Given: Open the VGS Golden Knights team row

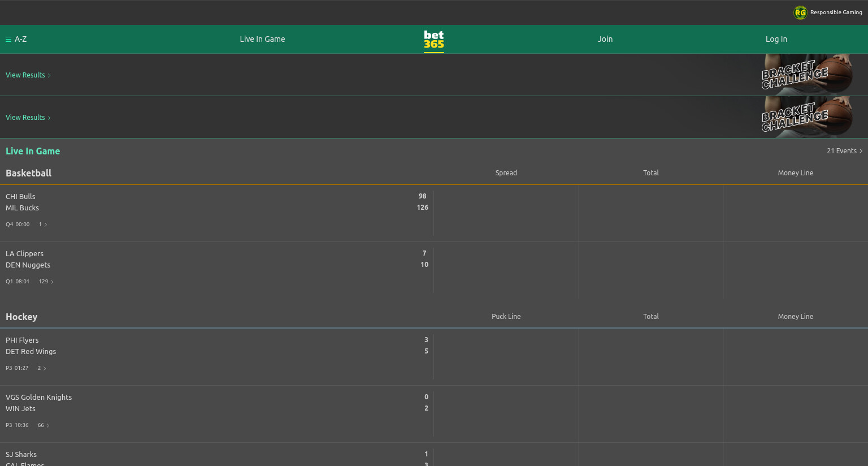Looking at the screenshot, I should pyautogui.click(x=38, y=397).
